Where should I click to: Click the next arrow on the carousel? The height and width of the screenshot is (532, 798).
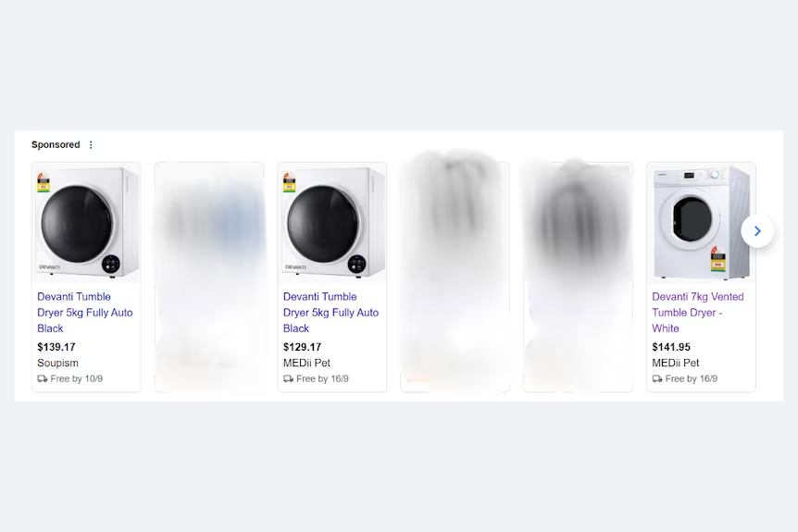click(x=757, y=231)
